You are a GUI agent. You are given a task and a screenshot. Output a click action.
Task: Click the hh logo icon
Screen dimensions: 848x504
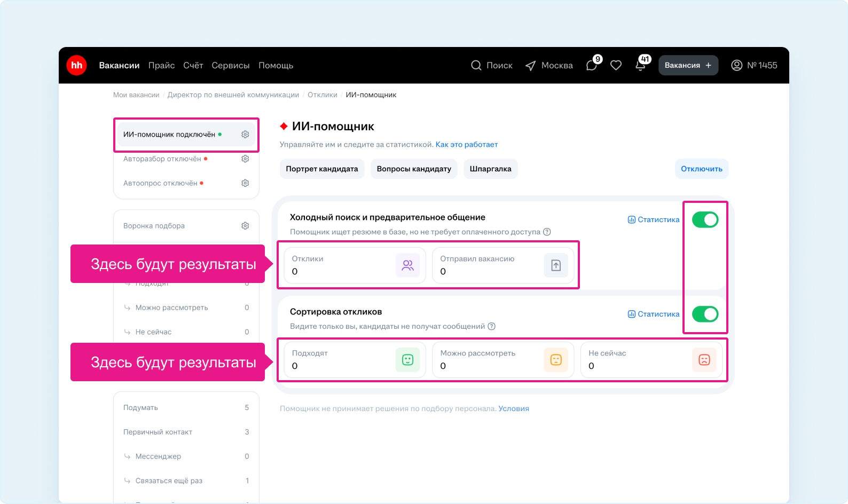77,65
